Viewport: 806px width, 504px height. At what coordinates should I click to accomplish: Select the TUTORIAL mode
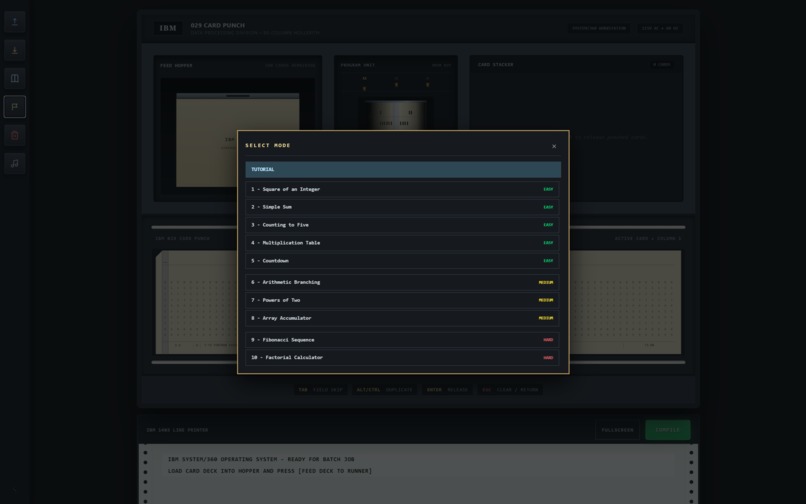coord(402,170)
